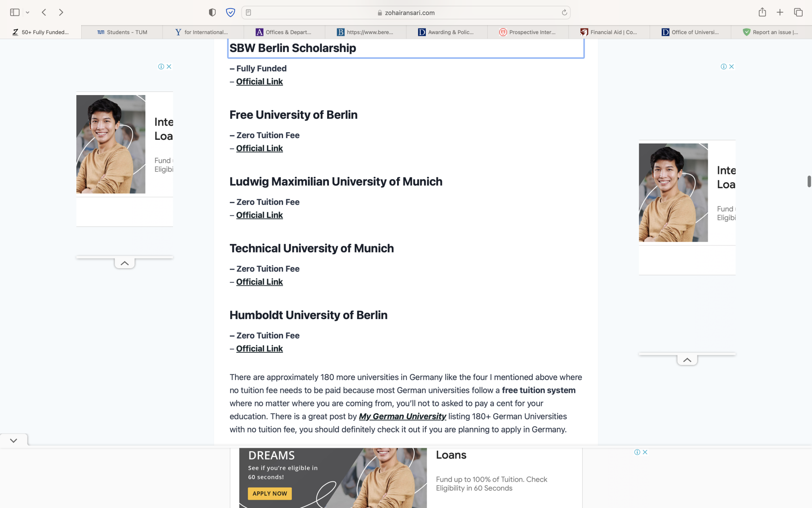Collapse the right ad with the chevron
Viewport: 812px width, 508px height.
[687, 360]
